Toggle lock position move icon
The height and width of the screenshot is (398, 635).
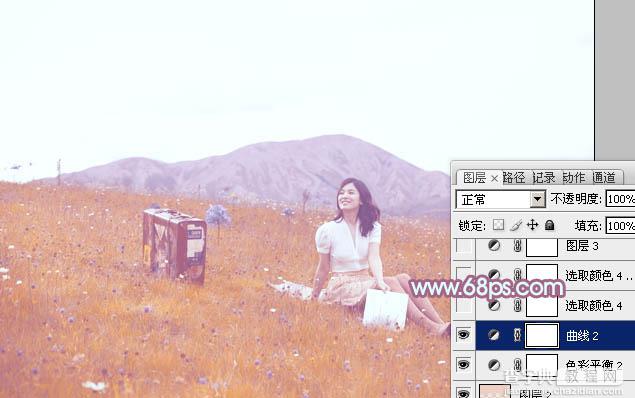(x=533, y=225)
